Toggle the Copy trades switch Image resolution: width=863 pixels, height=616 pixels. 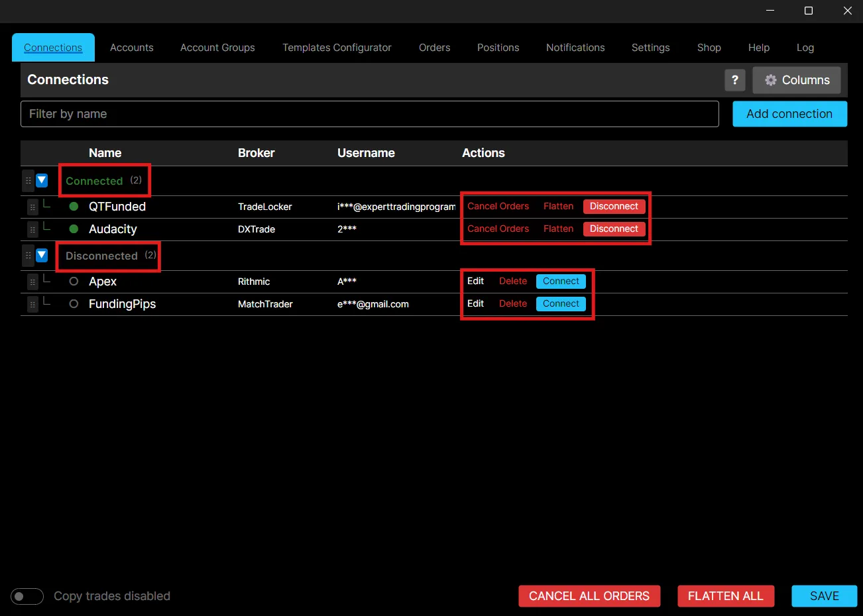click(27, 596)
